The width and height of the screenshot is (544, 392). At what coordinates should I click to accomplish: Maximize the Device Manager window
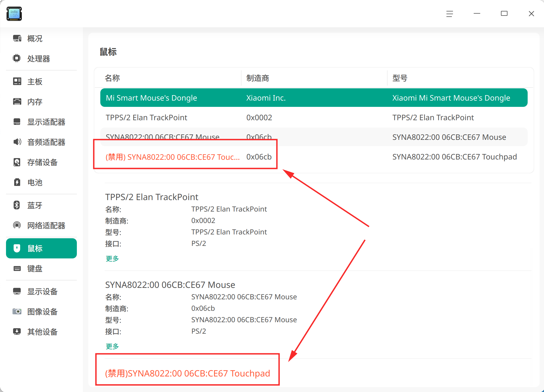(x=504, y=14)
